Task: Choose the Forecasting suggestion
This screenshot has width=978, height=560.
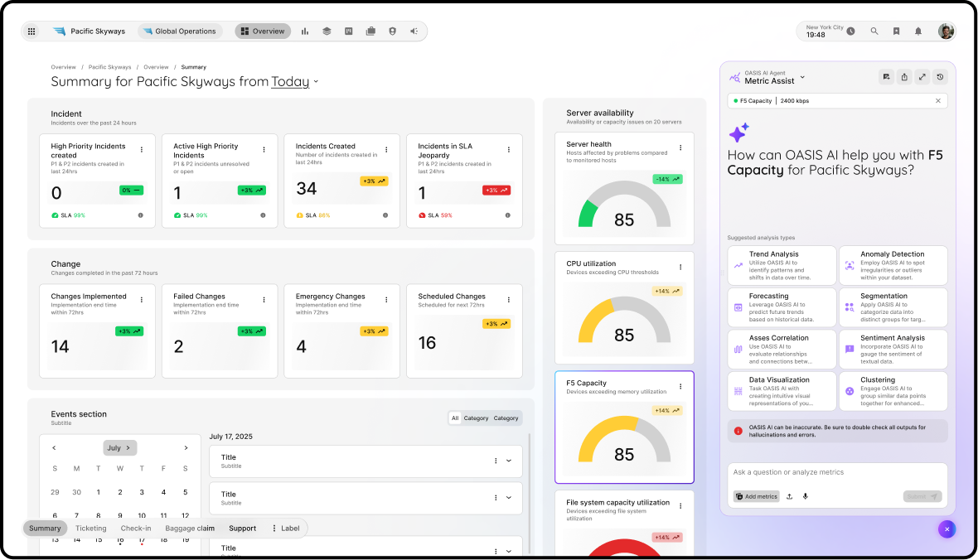Action: pyautogui.click(x=782, y=307)
